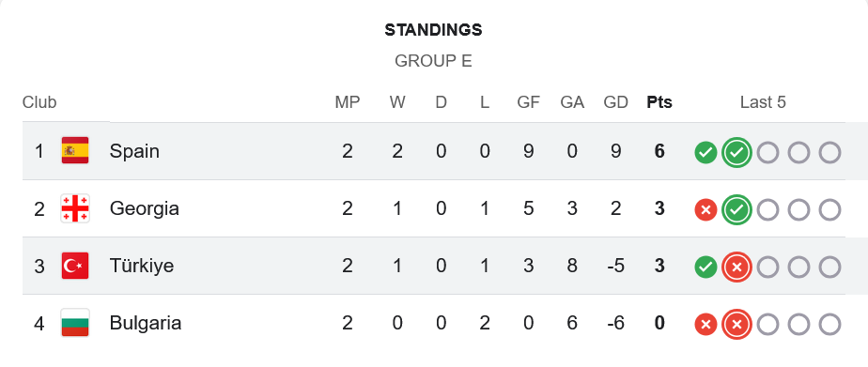
Task: Select Türkiye's highlighted red loss icon
Action: (x=736, y=268)
